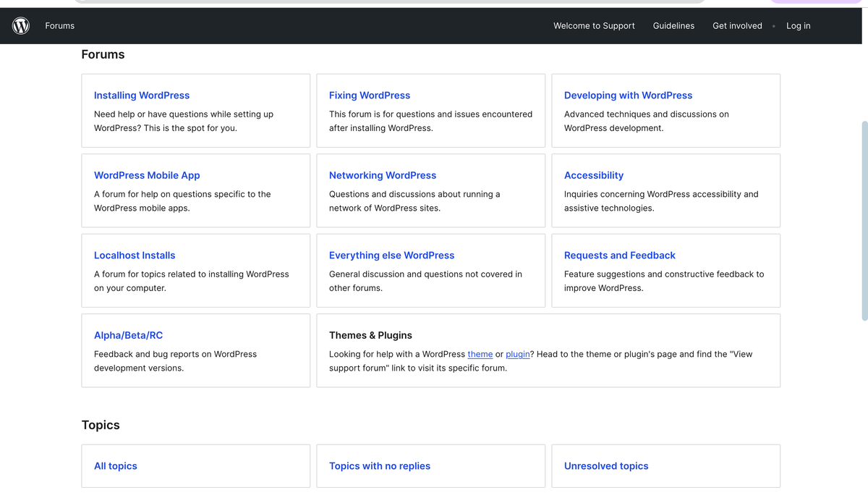
Task: Open the Developing with WordPress forum
Action: point(628,96)
